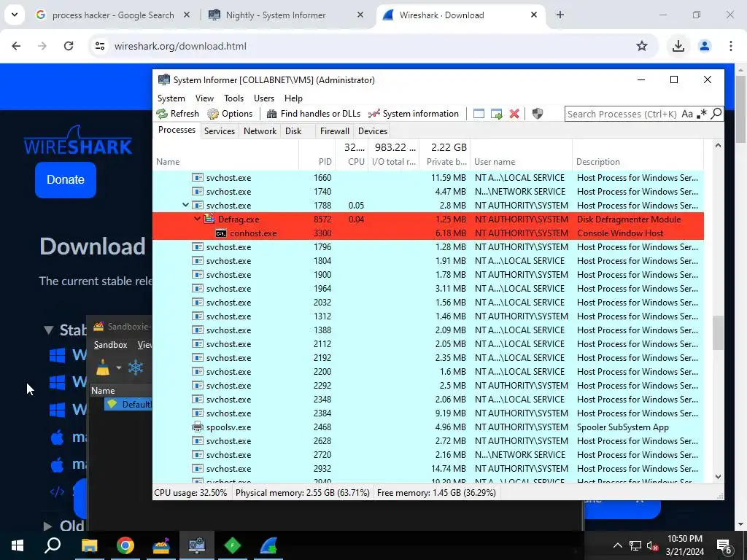Open Find handles or DLLs
Viewport: 747px width, 560px height.
pyautogui.click(x=314, y=114)
